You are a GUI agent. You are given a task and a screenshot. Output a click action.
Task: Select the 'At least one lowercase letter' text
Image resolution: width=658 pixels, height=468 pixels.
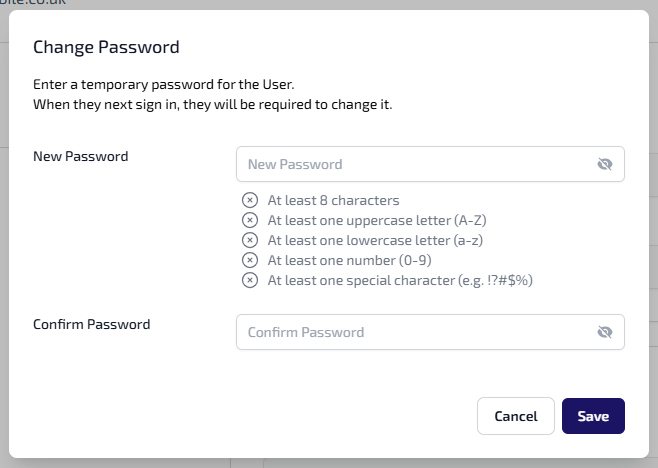point(361,240)
